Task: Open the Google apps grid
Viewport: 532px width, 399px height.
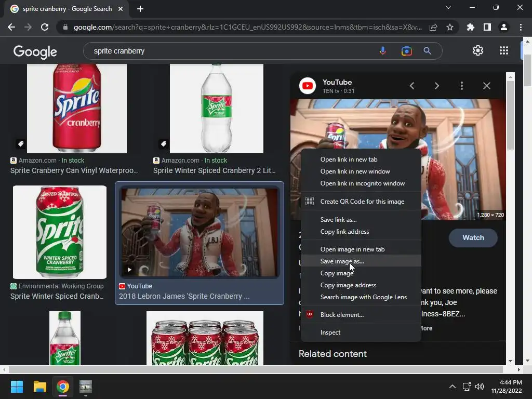Action: click(504, 50)
